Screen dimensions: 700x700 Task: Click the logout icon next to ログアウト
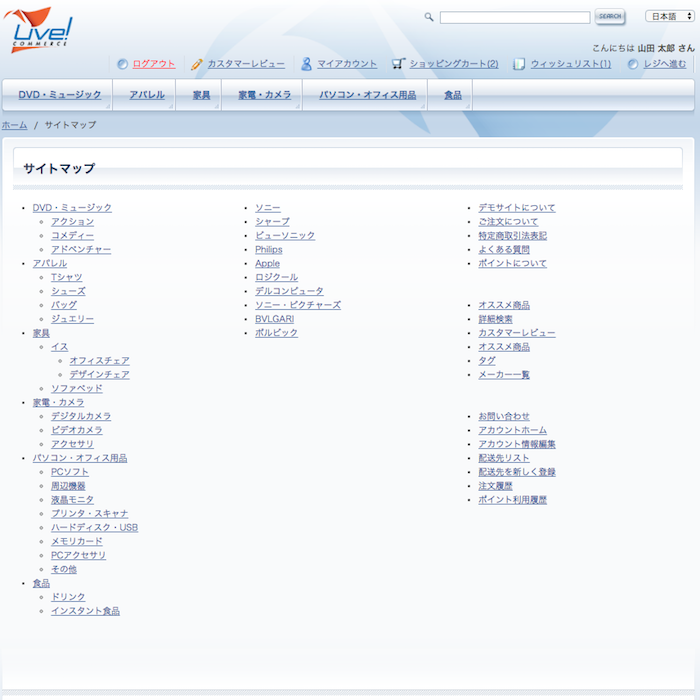pos(122,64)
